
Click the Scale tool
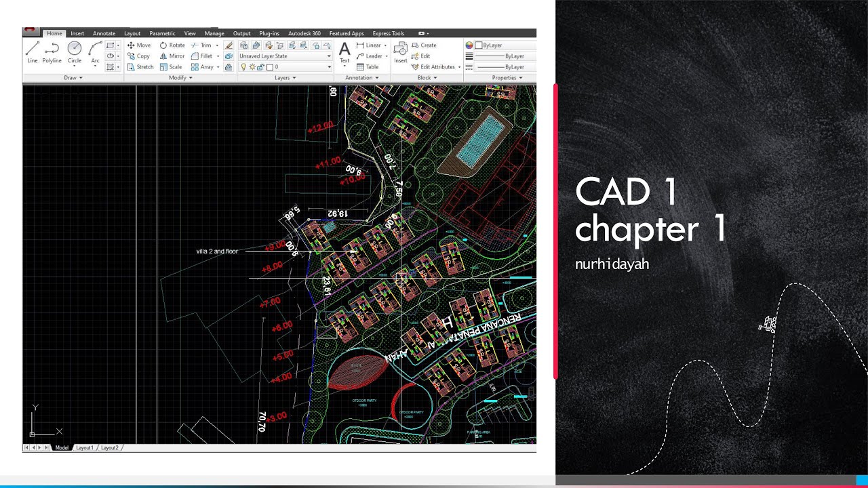[x=171, y=67]
